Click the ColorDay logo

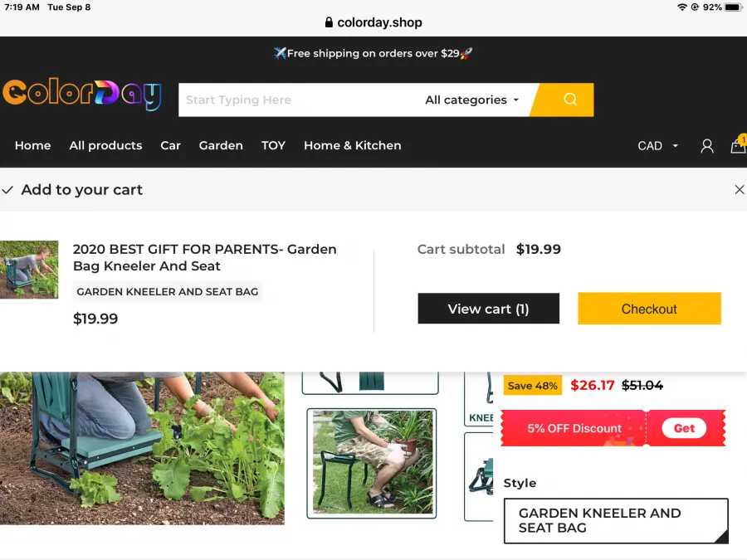[x=82, y=94]
